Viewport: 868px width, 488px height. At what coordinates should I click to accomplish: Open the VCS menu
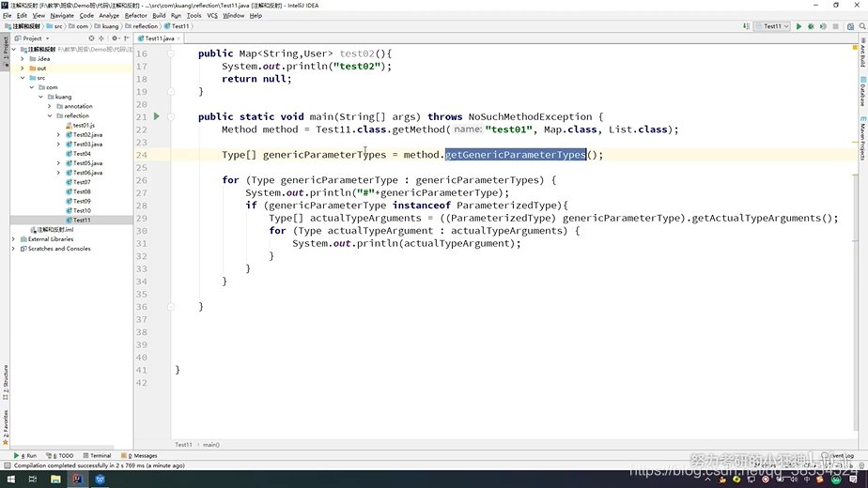212,16
